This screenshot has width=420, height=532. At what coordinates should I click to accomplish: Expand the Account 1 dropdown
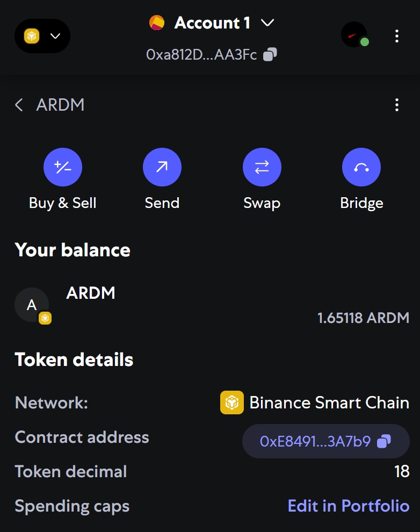[267, 23]
